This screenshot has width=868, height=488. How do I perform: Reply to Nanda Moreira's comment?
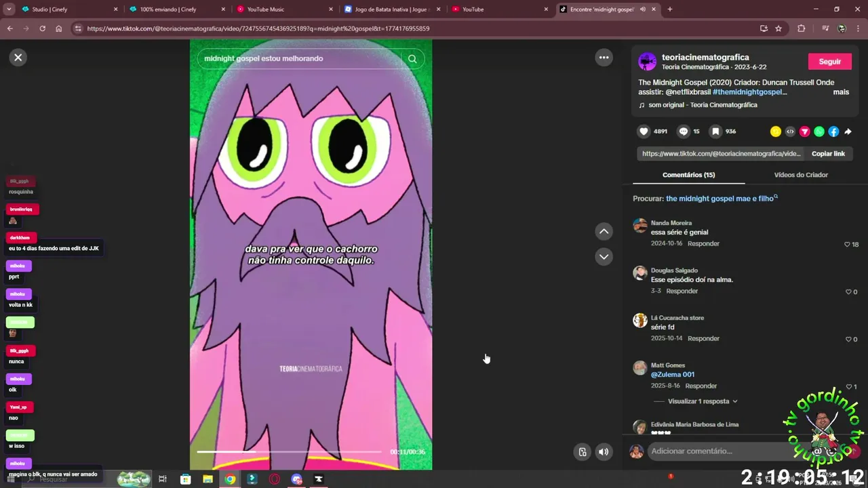point(703,243)
